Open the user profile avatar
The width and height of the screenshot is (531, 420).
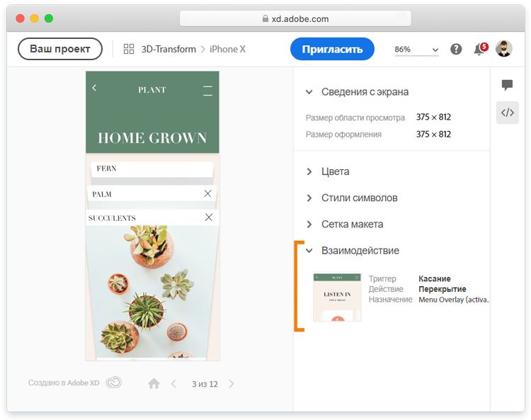pyautogui.click(x=504, y=49)
